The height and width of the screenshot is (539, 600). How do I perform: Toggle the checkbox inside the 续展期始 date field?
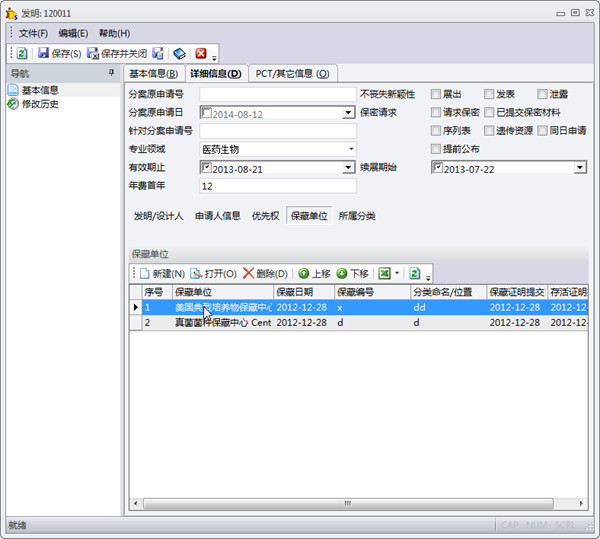(x=438, y=168)
